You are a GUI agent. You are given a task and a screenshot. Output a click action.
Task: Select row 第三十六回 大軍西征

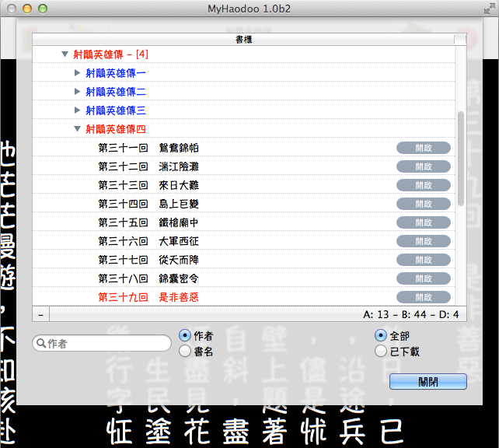(x=244, y=241)
